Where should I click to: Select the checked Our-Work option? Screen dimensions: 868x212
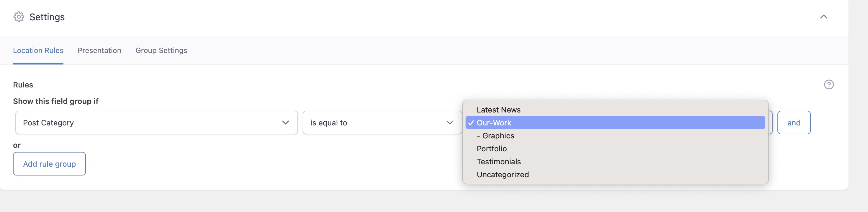click(615, 122)
